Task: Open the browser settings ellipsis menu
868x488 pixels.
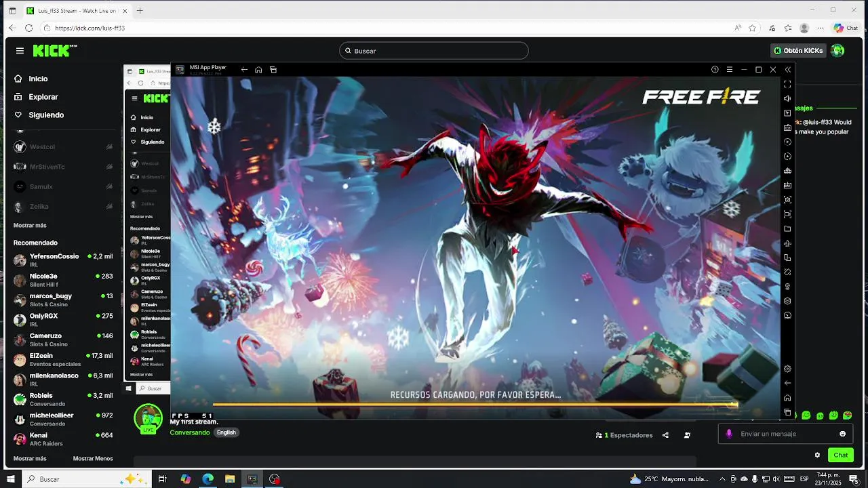Action: [821, 28]
